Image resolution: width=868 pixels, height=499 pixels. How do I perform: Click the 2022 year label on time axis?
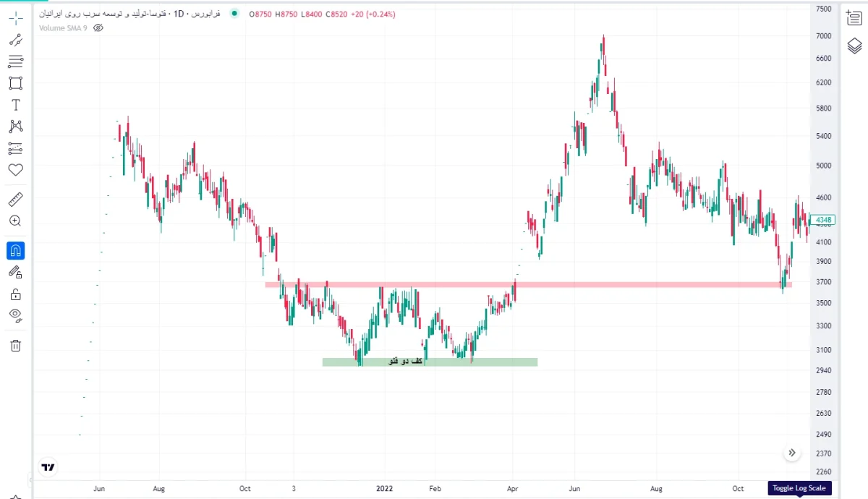pos(385,489)
